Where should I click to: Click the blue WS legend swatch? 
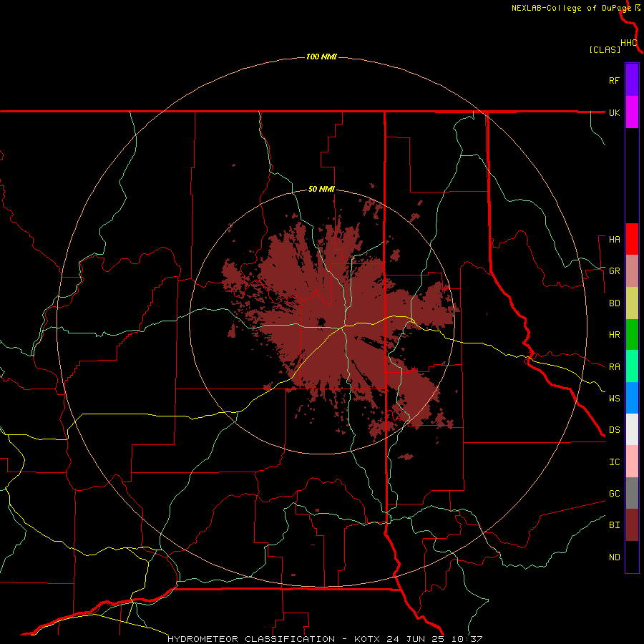[632, 398]
